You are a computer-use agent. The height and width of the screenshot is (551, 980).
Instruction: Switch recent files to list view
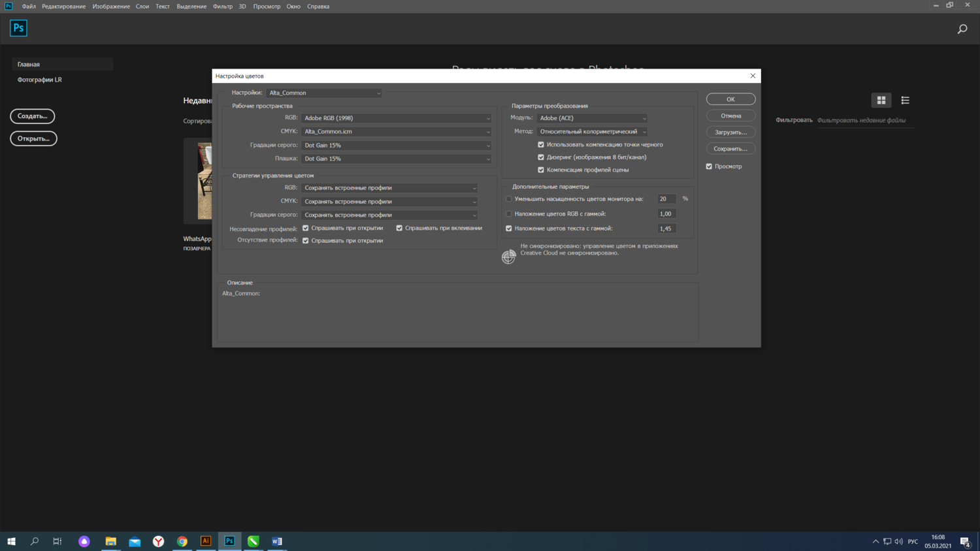pos(906,101)
